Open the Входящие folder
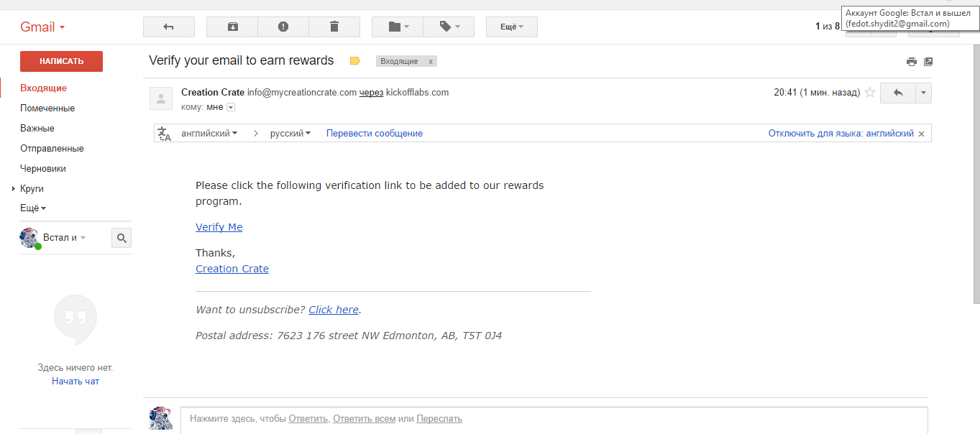Image resolution: width=980 pixels, height=434 pixels. click(43, 88)
